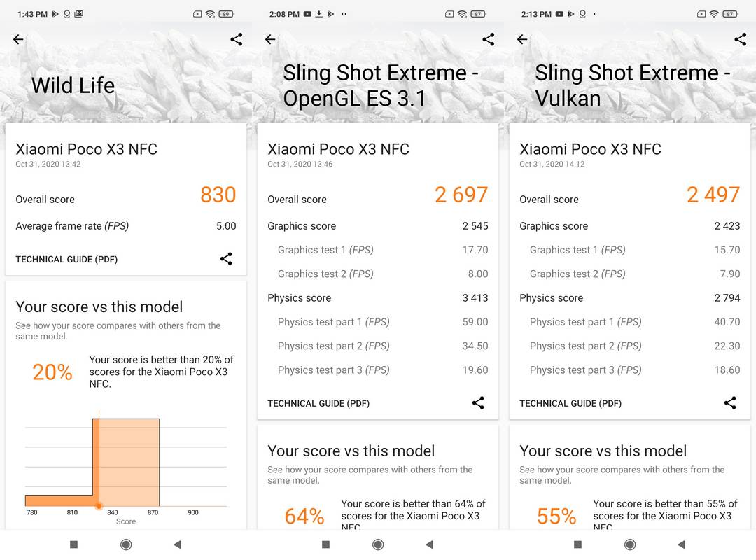Image resolution: width=756 pixels, height=560 pixels.
Task: Tap the recent apps square on middle phone
Action: pyautogui.click(x=326, y=545)
